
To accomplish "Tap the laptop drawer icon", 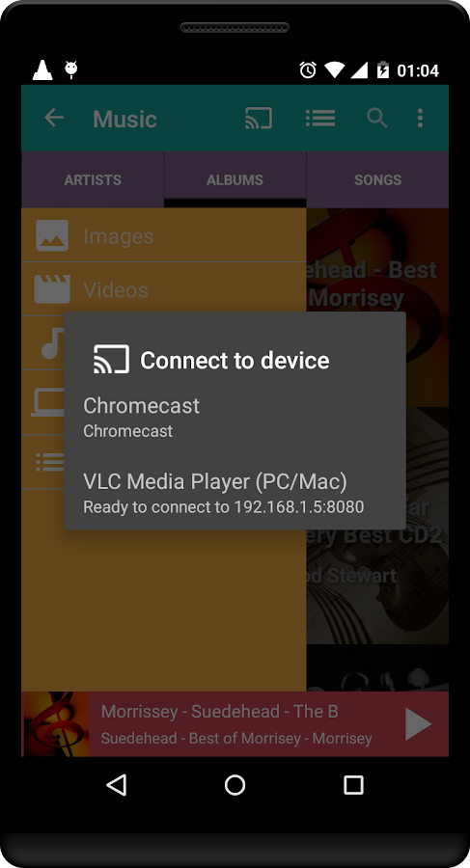I will (48, 402).
